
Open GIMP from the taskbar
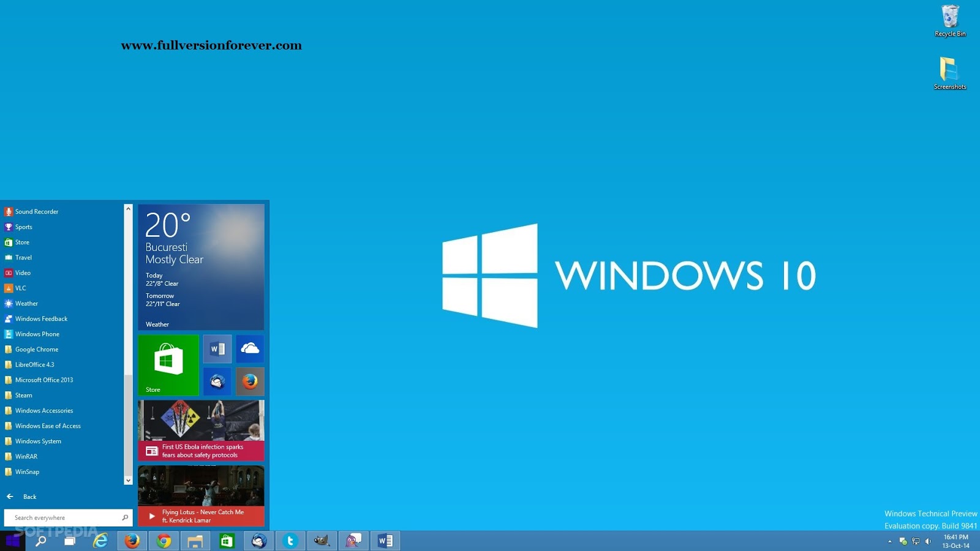click(322, 541)
